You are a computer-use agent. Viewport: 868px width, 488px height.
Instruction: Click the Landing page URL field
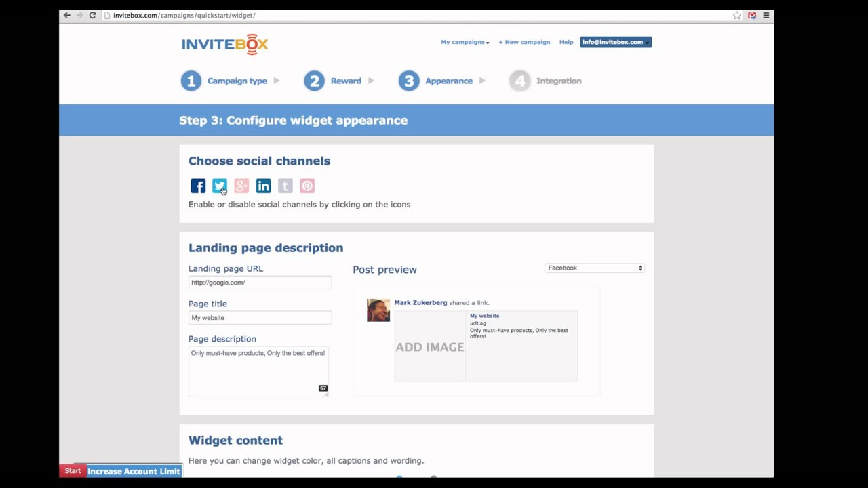[260, 283]
